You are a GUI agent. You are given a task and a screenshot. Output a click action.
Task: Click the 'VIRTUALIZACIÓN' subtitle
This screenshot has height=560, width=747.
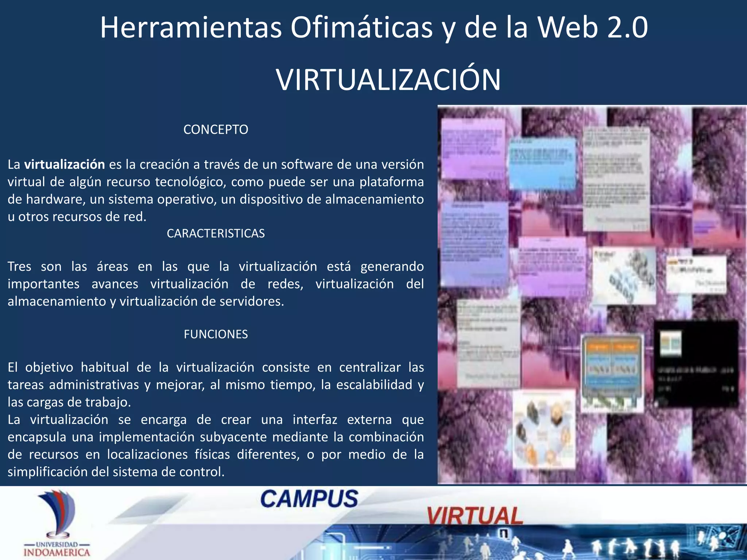388,79
